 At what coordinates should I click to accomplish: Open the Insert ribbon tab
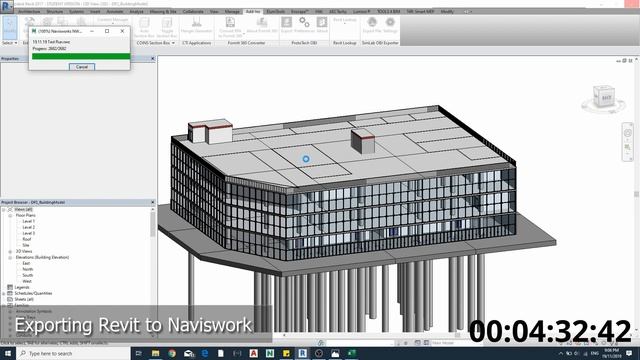[x=95, y=12]
